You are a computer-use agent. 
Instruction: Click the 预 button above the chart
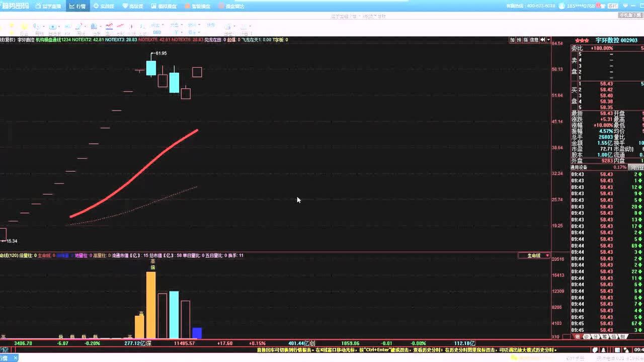click(x=519, y=40)
